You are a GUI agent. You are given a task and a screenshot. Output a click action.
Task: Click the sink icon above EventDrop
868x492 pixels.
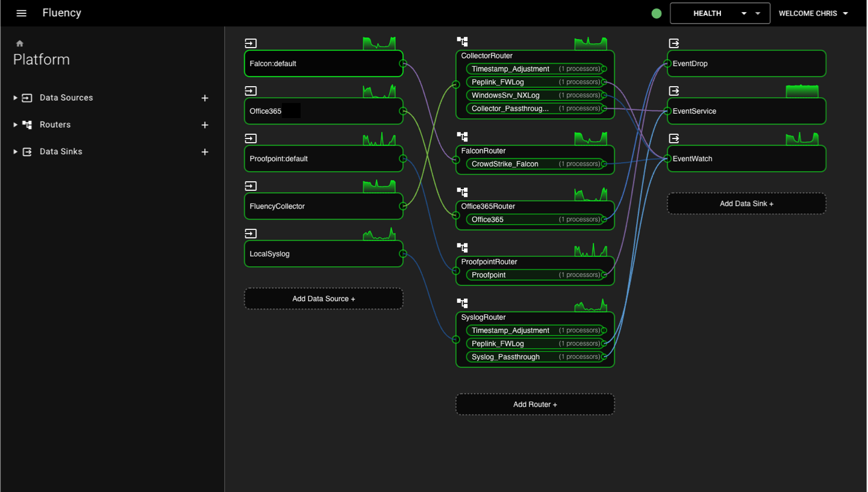[x=674, y=43]
